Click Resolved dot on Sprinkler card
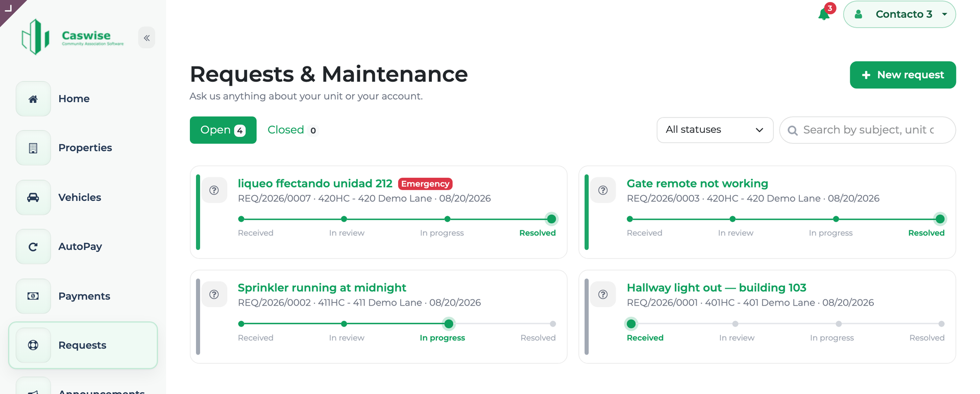 553,323
